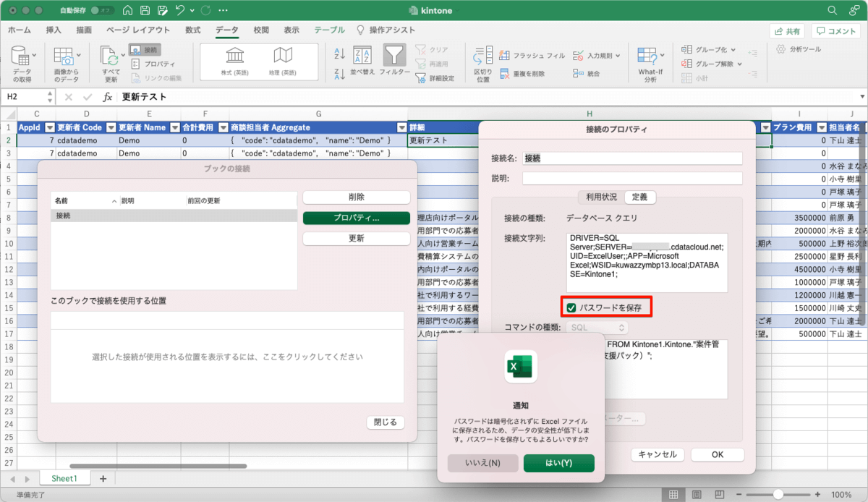
Task: Click 重複を削除 (Remove Duplicates)
Action: (522, 73)
